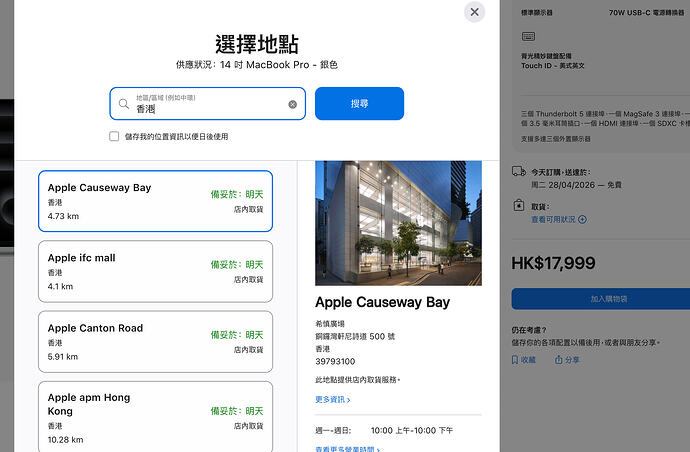690x452 pixels.
Task: Click the 10:00 上午-10:00 下午 hours text
Action: [411, 430]
